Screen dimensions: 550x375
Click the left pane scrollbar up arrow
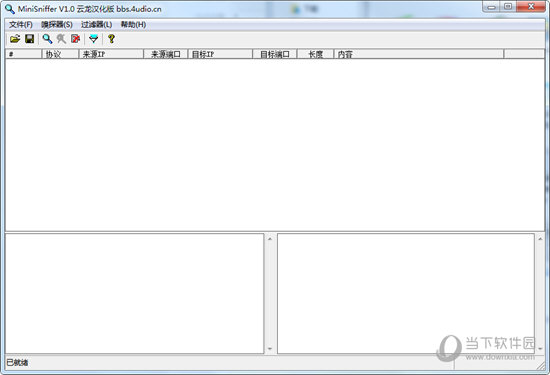pyautogui.click(x=270, y=239)
